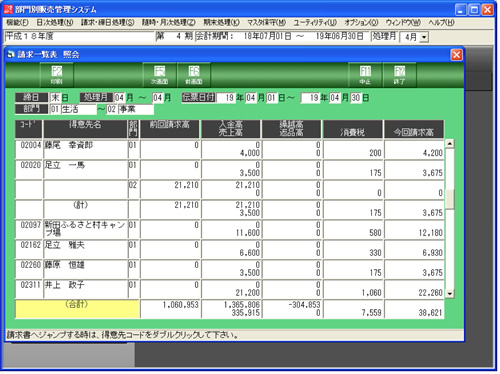500x374 pixels.
Task: Click the (計) subtotal row label
Action: click(x=81, y=205)
